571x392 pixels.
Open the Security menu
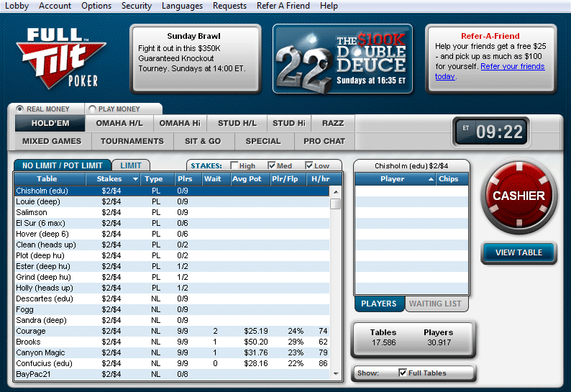137,6
